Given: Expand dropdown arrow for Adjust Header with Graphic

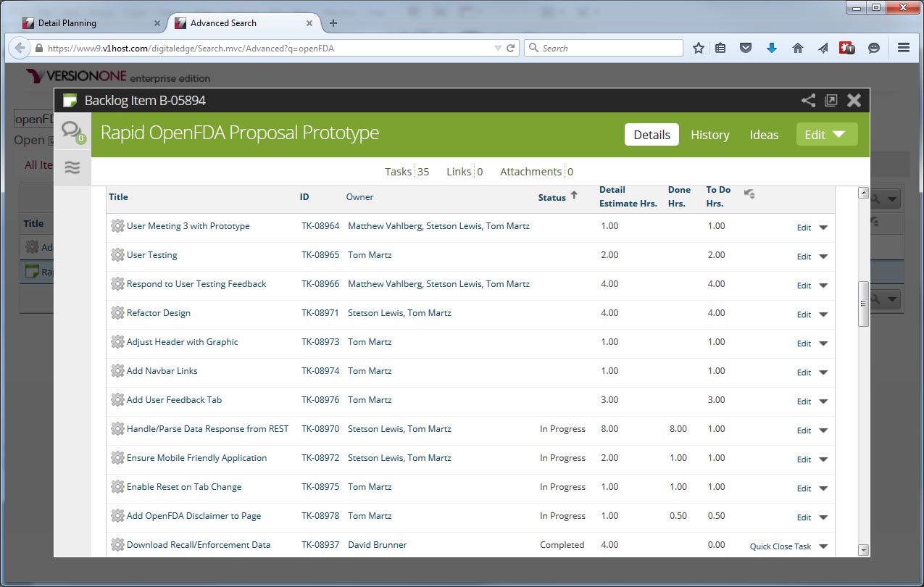Looking at the screenshot, I should [823, 344].
